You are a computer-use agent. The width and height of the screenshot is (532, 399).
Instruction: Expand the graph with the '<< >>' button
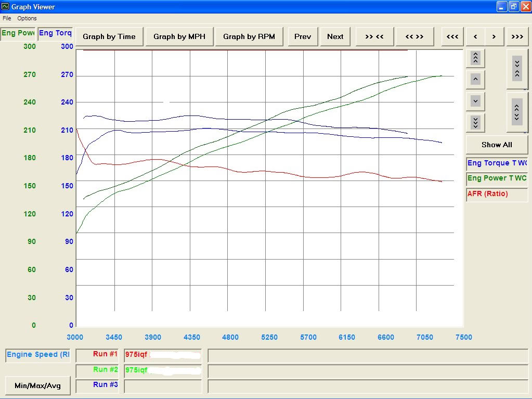click(x=414, y=36)
